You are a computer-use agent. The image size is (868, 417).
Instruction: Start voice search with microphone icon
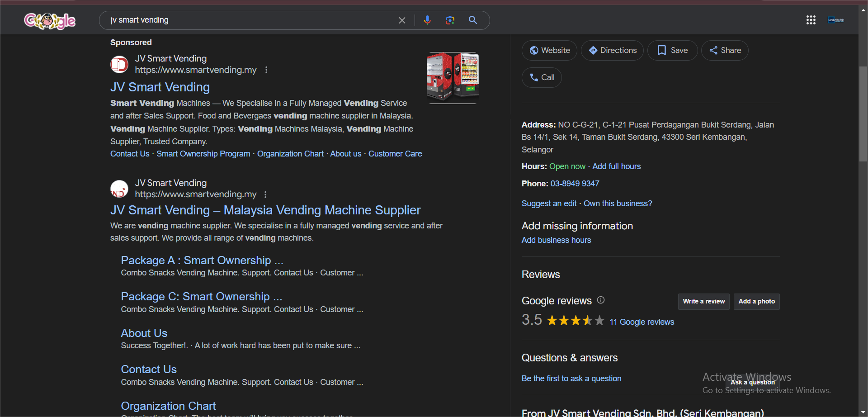[427, 20]
